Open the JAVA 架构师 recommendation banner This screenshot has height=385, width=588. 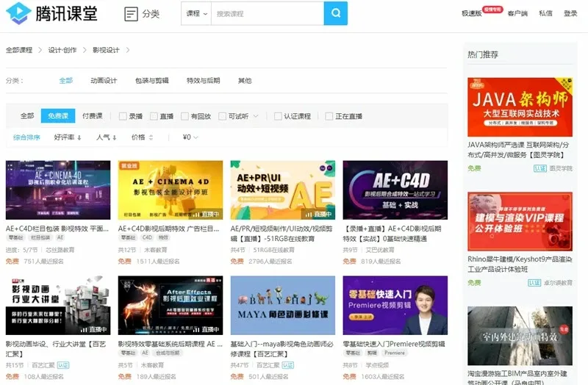(520, 107)
